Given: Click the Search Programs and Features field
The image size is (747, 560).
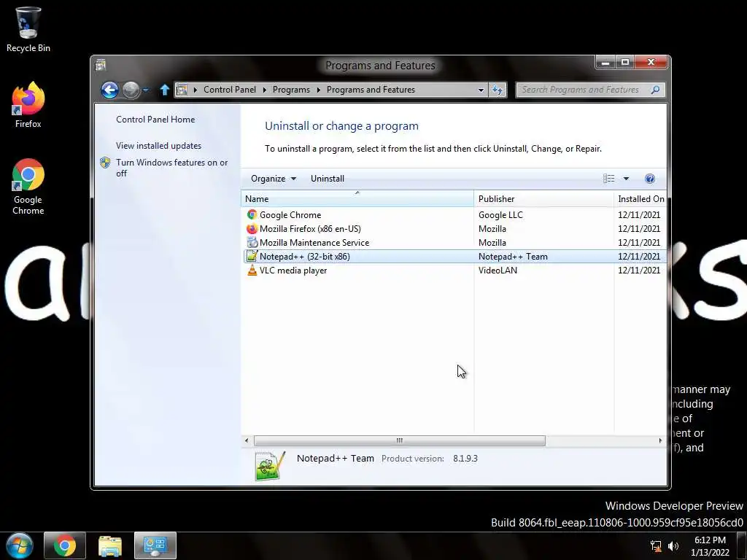Looking at the screenshot, I should pos(590,90).
